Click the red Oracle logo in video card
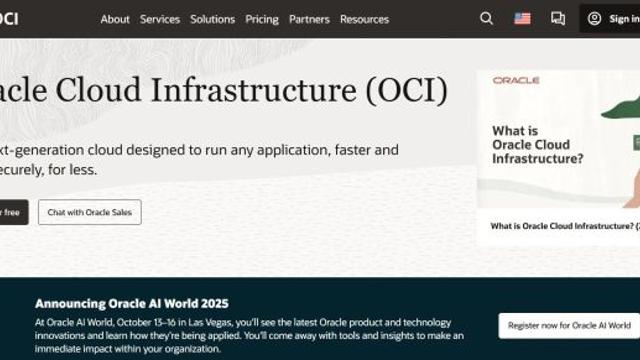This screenshot has width=640, height=360. (x=516, y=80)
